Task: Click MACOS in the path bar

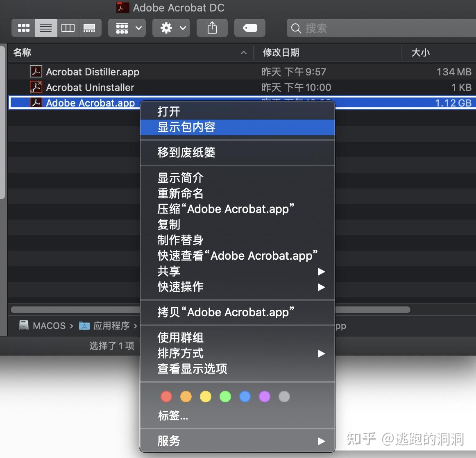Action: click(42, 326)
